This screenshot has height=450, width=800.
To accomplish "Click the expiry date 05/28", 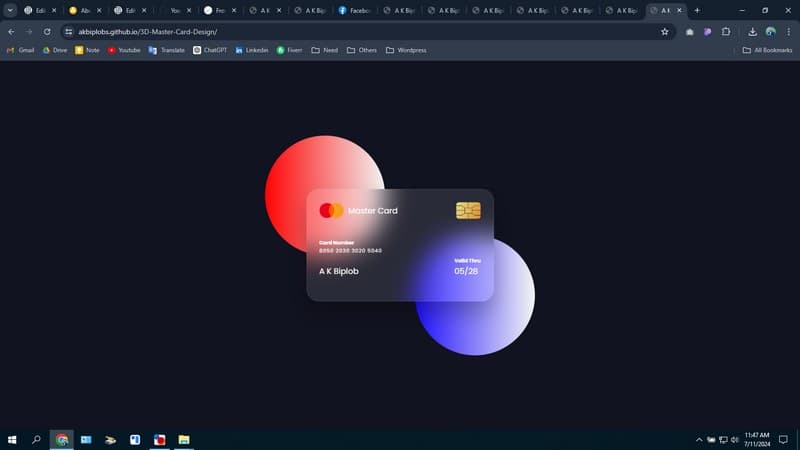I will [x=466, y=271].
